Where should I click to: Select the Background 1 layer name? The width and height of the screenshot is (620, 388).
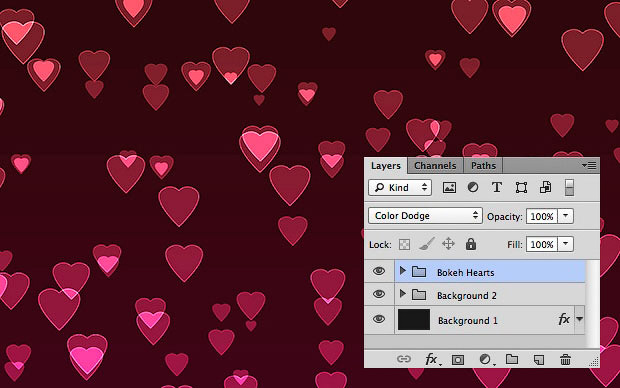[468, 320]
